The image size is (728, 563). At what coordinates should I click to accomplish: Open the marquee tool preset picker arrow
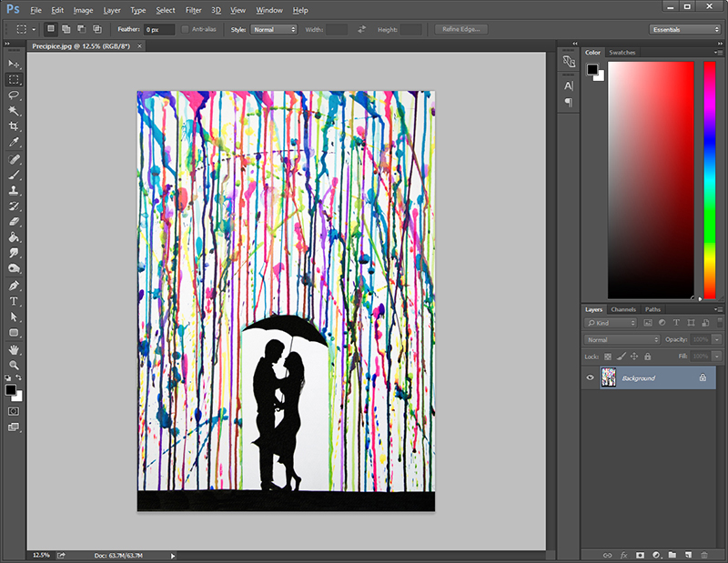34,29
